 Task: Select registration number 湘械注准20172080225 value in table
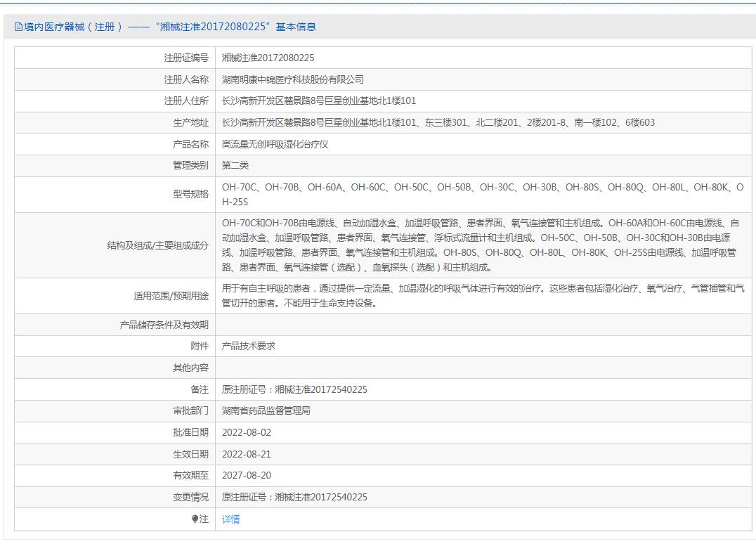[268, 58]
